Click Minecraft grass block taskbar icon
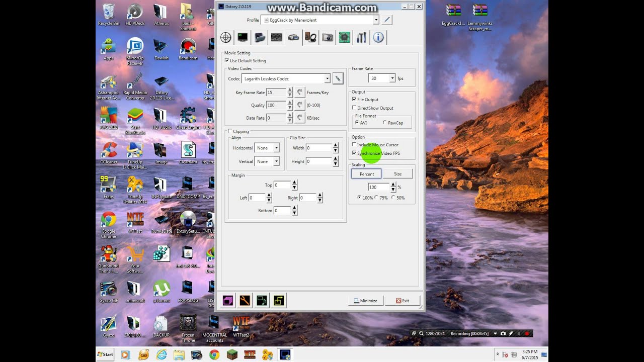644x362 pixels. point(232,354)
